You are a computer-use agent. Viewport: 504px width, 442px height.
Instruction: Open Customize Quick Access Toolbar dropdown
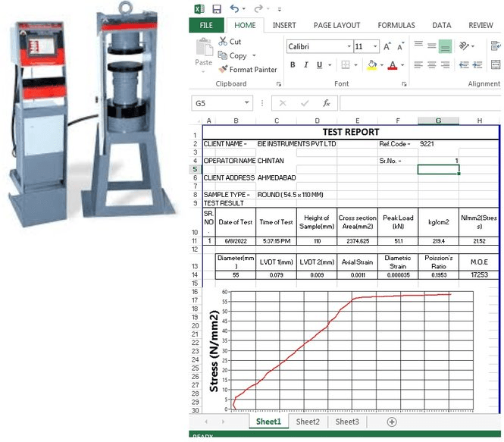(x=280, y=9)
